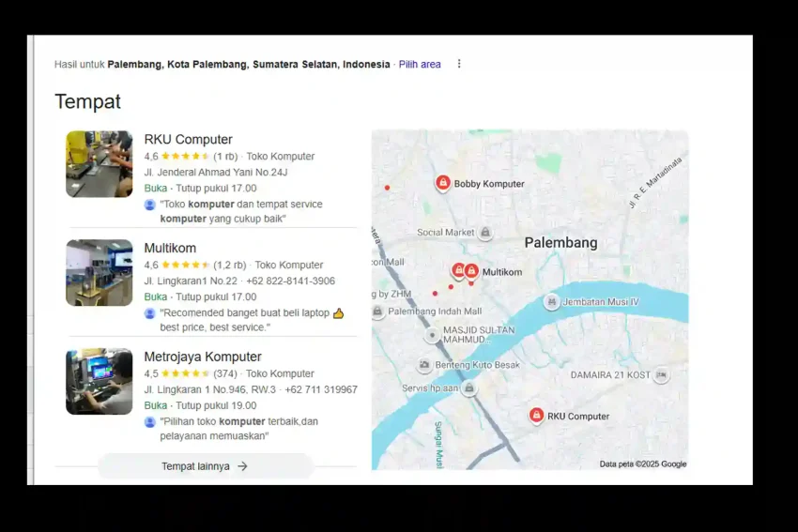Click the Multikom review count (1,2 rb)
The image size is (798, 532).
229,265
